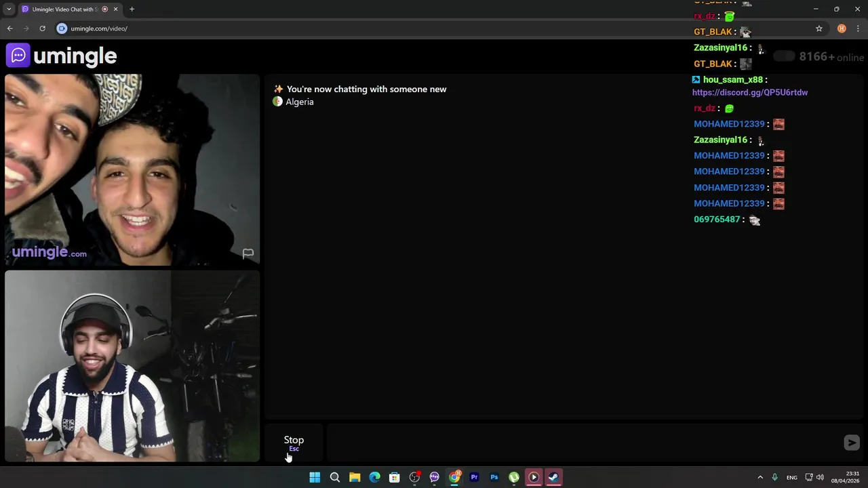Click 069765487 username in chat overlay
The image size is (868, 488).
[717, 220]
